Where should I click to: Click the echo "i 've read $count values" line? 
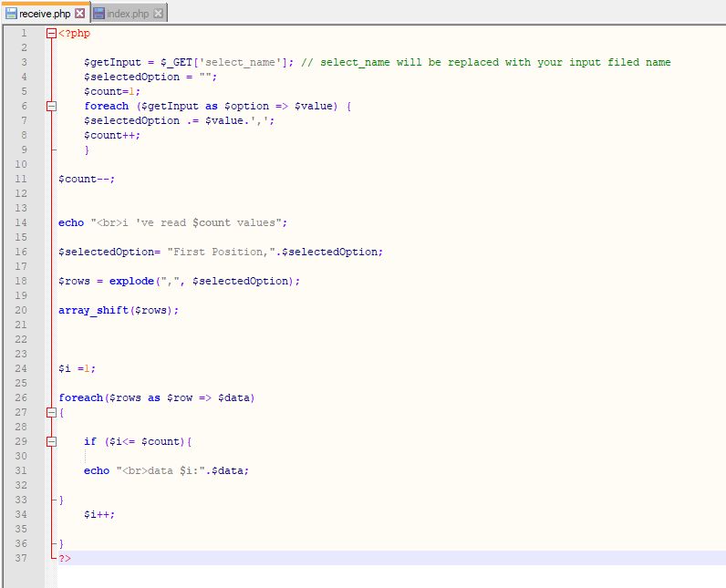(x=172, y=222)
